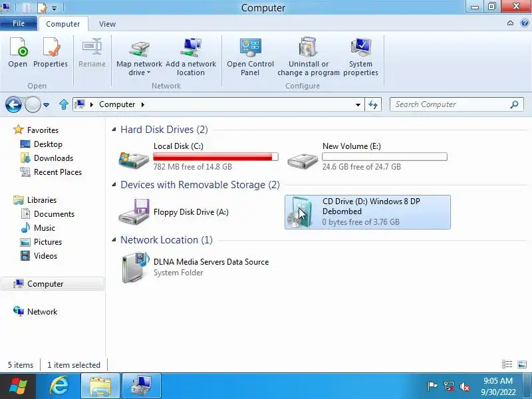Open Start from taskbar
This screenshot has width=532, height=399.
[18, 386]
